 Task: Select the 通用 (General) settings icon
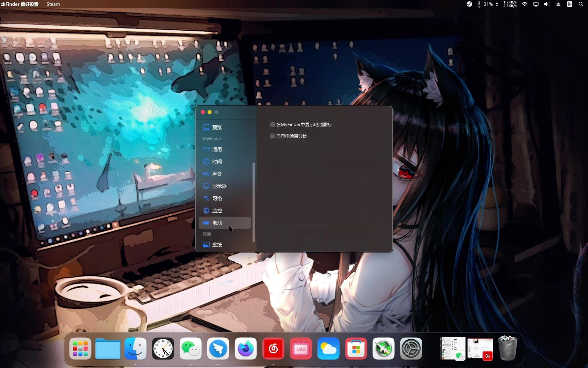pyautogui.click(x=217, y=149)
